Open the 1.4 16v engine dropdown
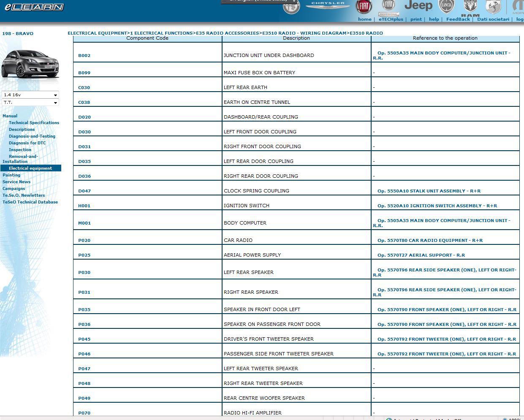This screenshot has width=524, height=420. point(30,95)
